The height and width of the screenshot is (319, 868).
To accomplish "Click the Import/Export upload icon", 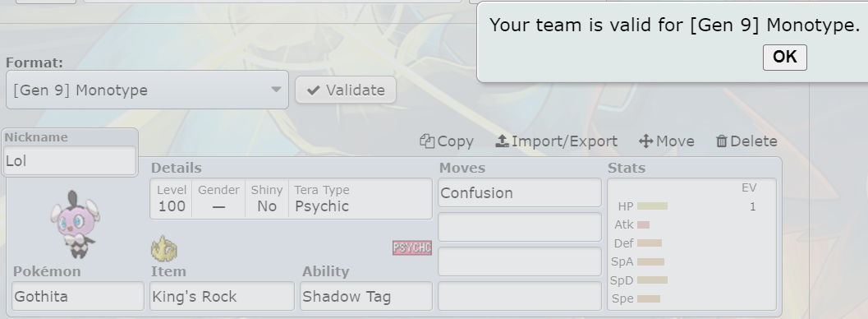I will click(x=502, y=141).
